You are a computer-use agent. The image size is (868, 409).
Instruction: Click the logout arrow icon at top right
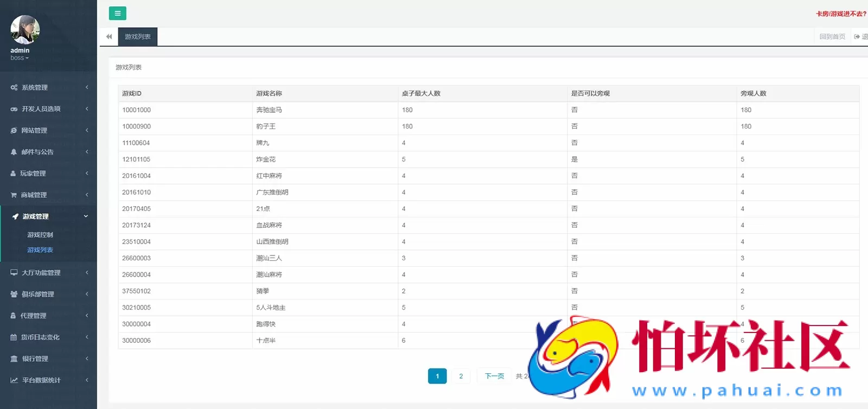tap(857, 37)
